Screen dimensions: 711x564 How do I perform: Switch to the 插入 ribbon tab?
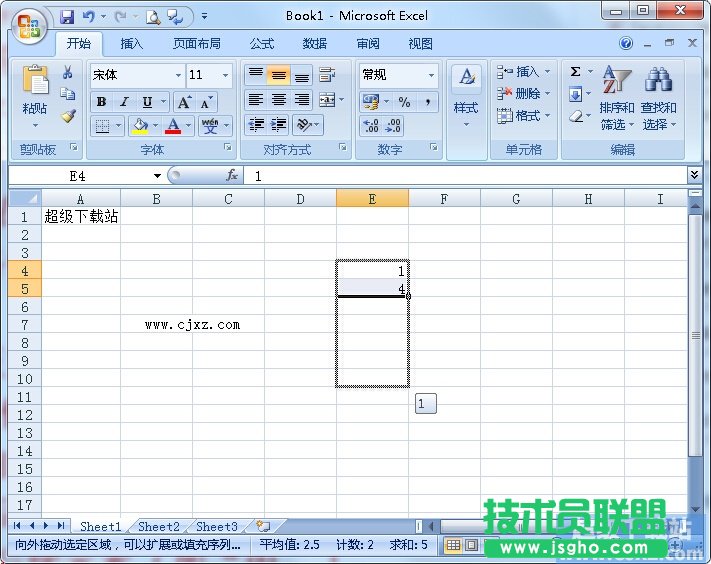coord(132,44)
